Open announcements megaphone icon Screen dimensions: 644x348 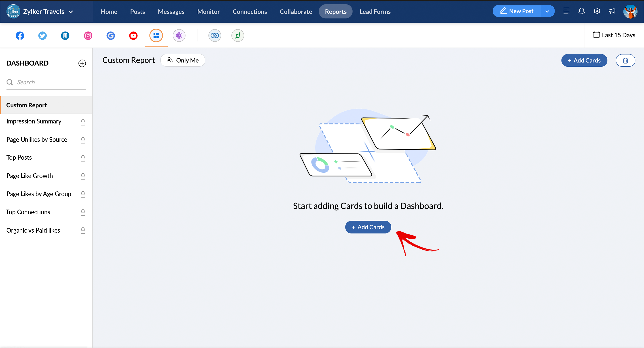pos(612,11)
